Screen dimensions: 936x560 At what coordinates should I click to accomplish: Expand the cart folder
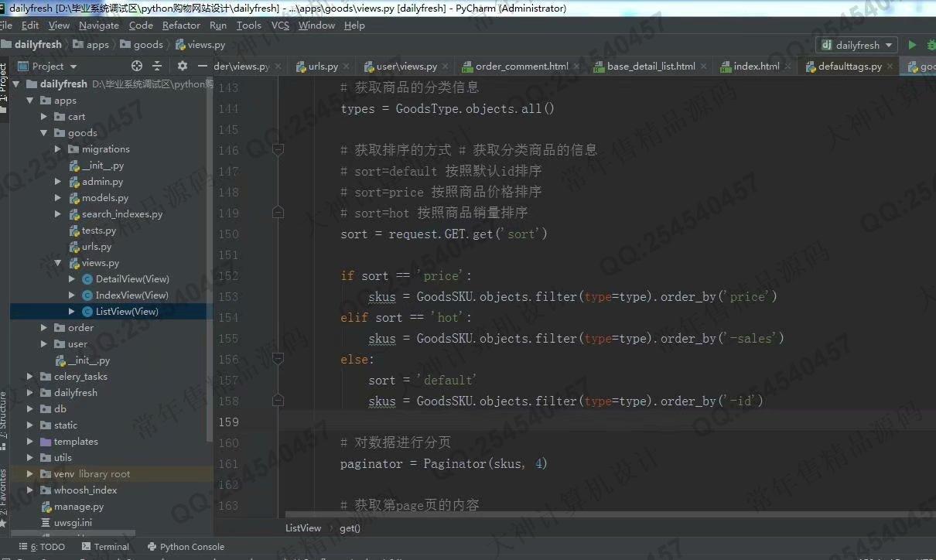pyautogui.click(x=44, y=117)
